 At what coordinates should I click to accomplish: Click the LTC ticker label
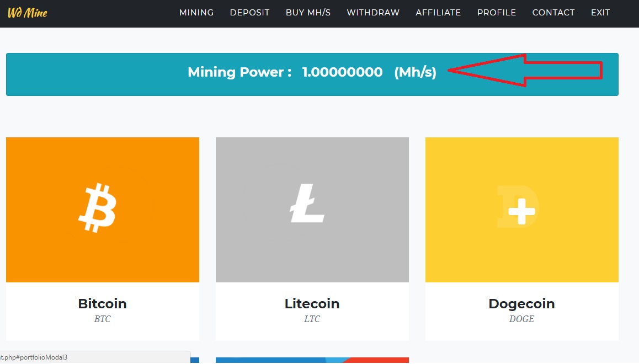(312, 319)
